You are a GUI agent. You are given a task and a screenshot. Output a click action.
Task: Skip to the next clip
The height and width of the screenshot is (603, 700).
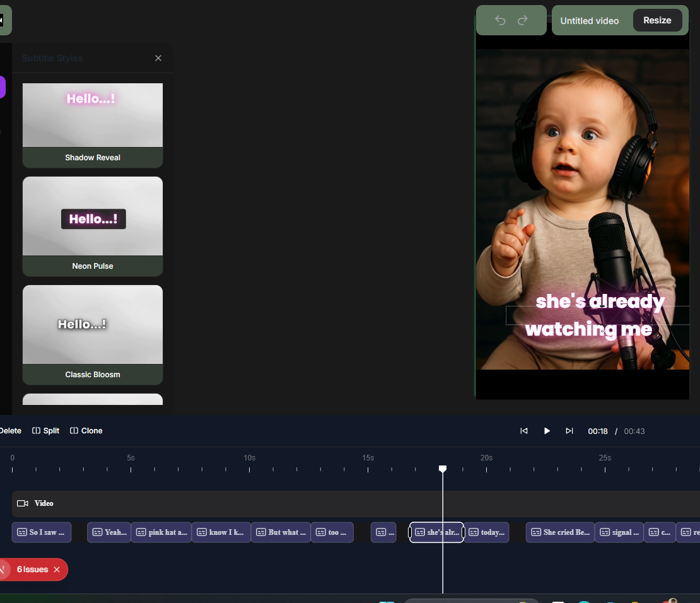pyautogui.click(x=569, y=431)
